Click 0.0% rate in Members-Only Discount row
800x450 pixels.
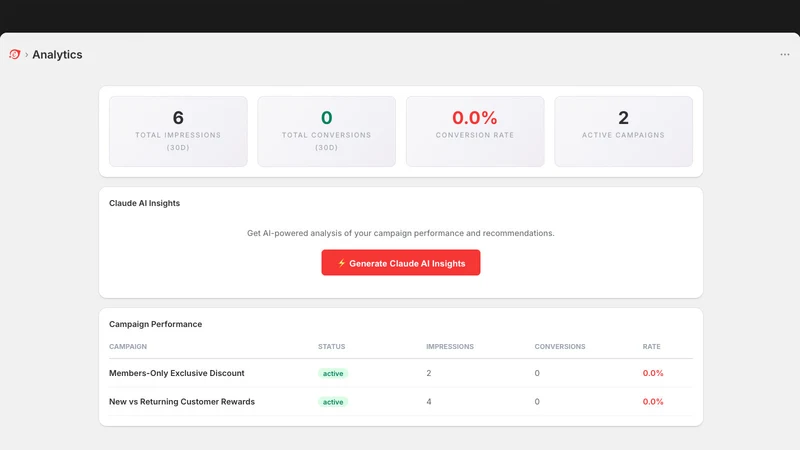(x=653, y=373)
